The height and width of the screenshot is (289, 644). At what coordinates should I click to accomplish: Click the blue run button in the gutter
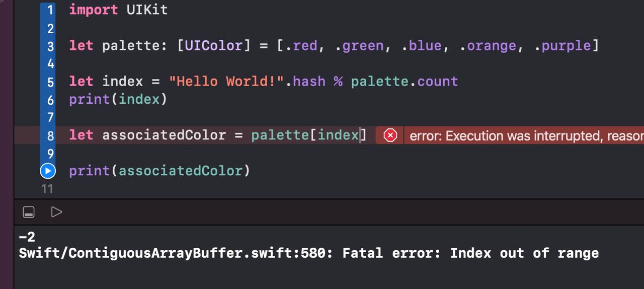[48, 171]
